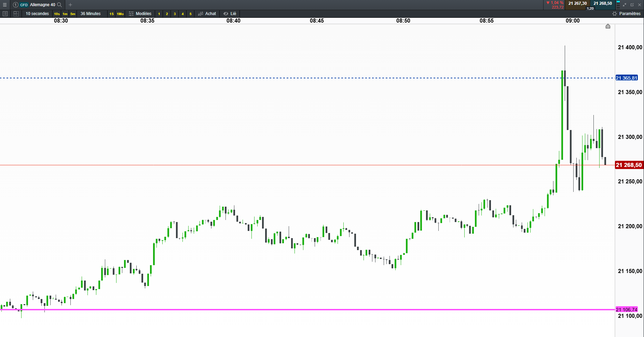Click the 09:00 time axis label
Image resolution: width=644 pixels, height=337 pixels.
pyautogui.click(x=573, y=21)
